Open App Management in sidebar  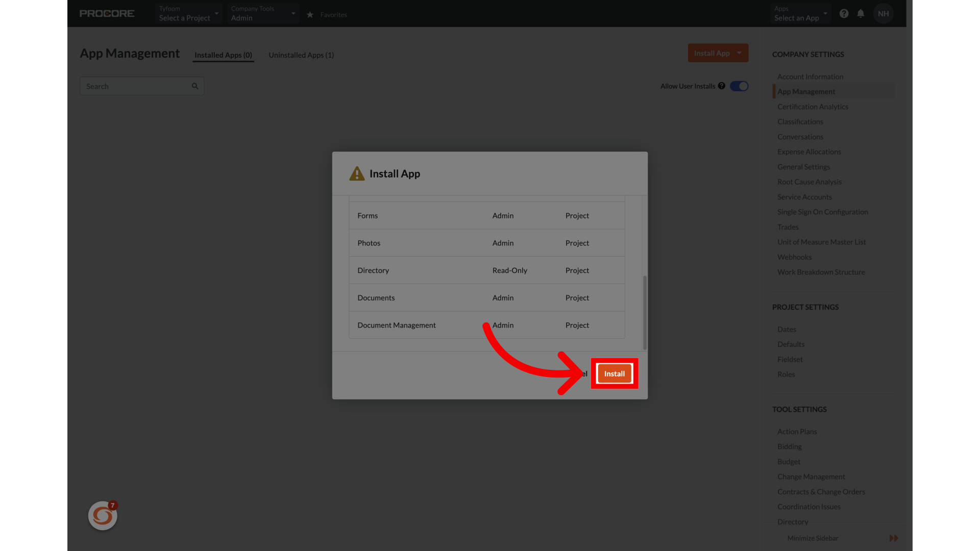click(806, 92)
